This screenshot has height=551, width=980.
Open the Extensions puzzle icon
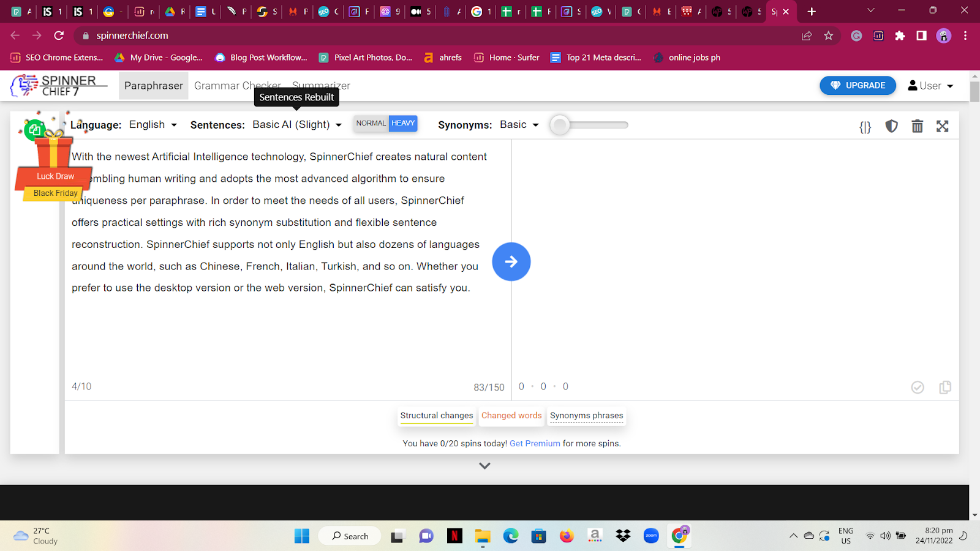[x=900, y=36]
